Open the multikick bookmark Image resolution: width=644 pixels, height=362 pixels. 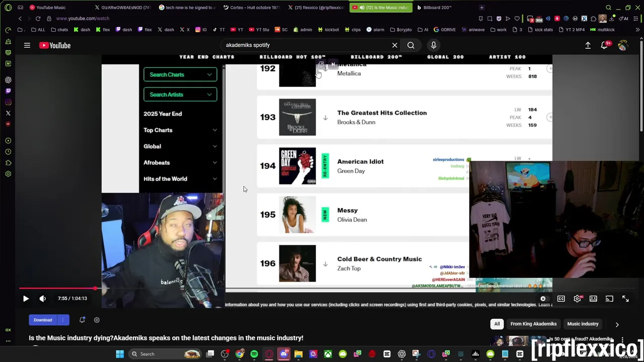(602, 30)
